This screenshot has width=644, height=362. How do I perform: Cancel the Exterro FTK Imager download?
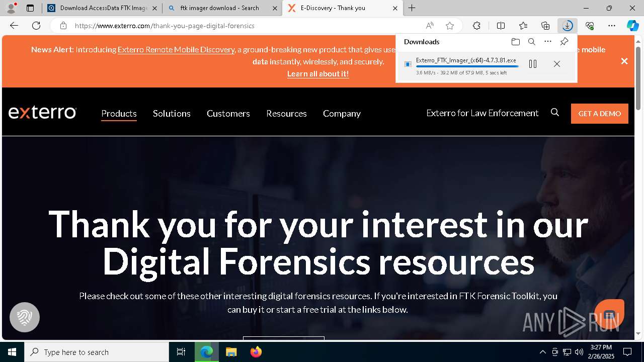point(557,64)
